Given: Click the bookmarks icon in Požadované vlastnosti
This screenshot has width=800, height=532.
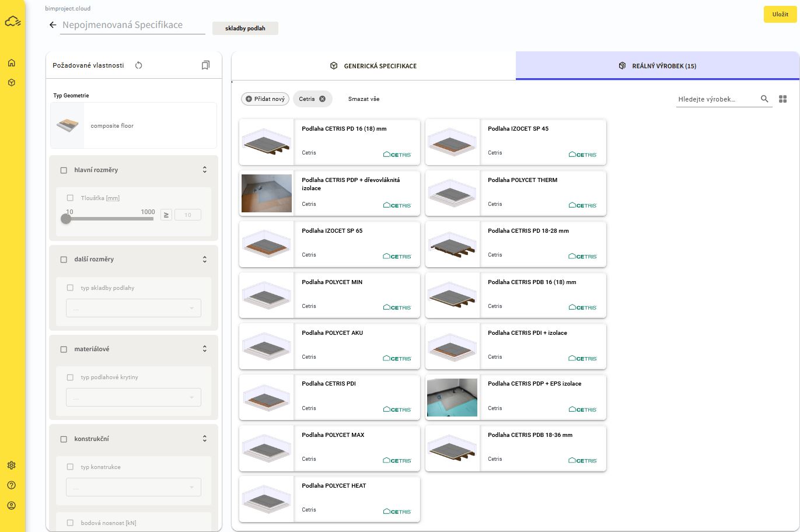Looking at the screenshot, I should tap(205, 65).
